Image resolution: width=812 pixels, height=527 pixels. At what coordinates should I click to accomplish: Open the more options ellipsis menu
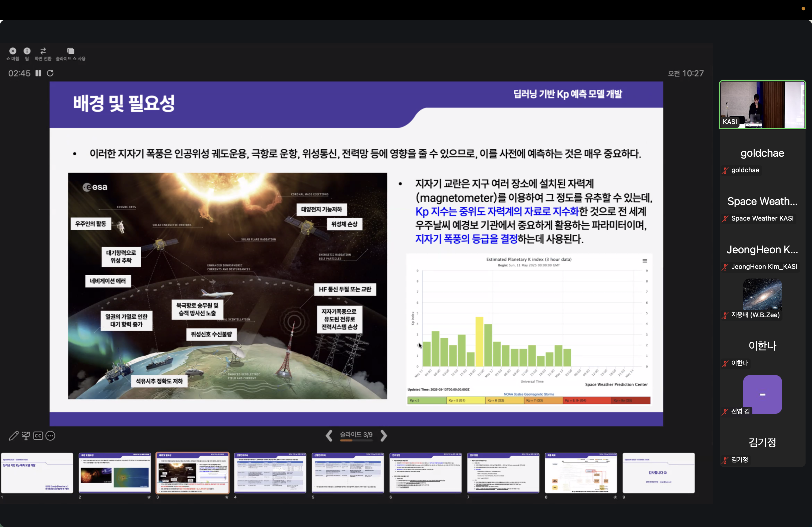(50, 436)
